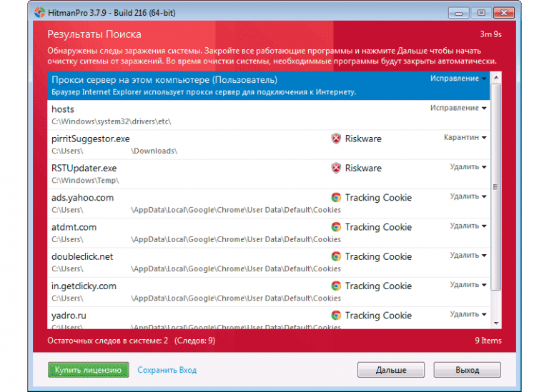Open the Удалить dropdown for yadro.ru
This screenshot has height=392, width=549.
coord(468,314)
